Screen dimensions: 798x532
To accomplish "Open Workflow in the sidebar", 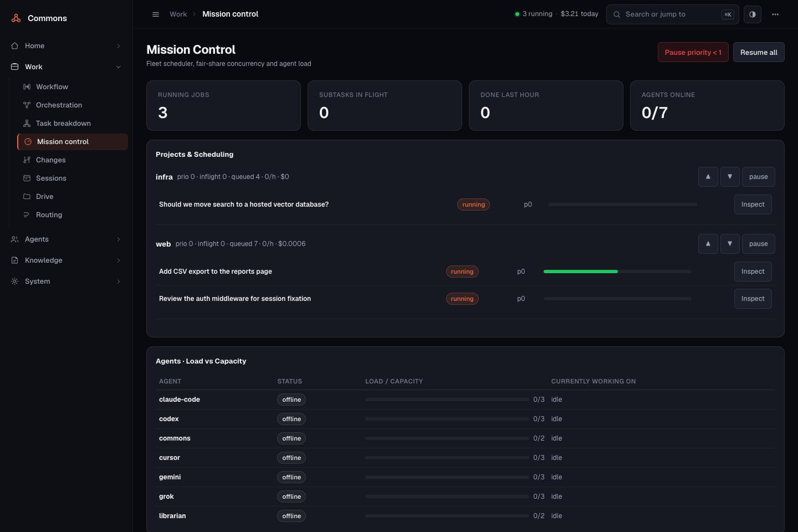I will (x=73, y=87).
